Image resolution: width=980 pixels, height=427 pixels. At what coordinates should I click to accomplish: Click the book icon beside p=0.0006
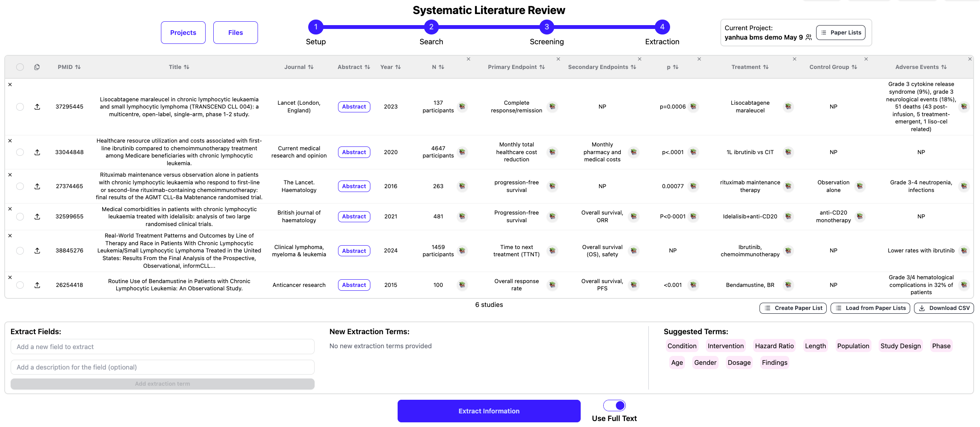point(693,106)
